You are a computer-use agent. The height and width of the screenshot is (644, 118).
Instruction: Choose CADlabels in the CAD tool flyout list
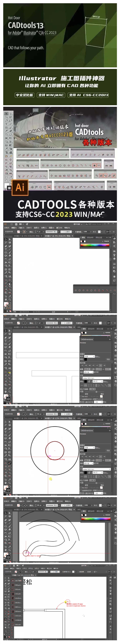[17, 620]
